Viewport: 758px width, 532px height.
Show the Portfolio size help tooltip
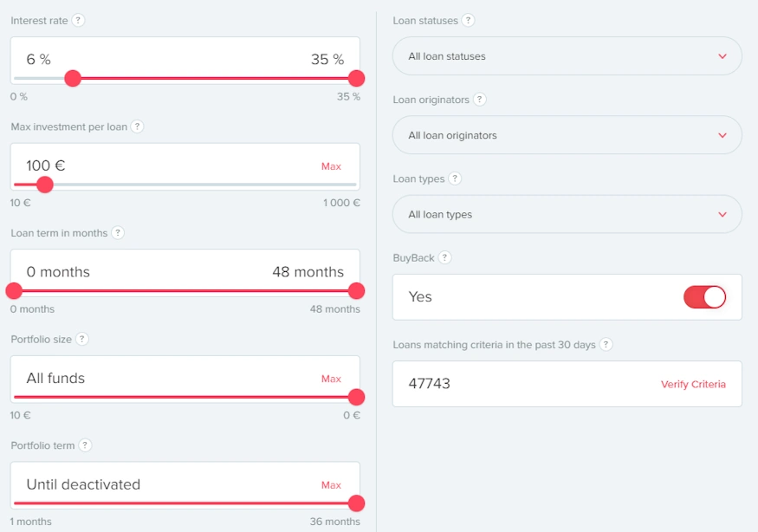point(82,339)
